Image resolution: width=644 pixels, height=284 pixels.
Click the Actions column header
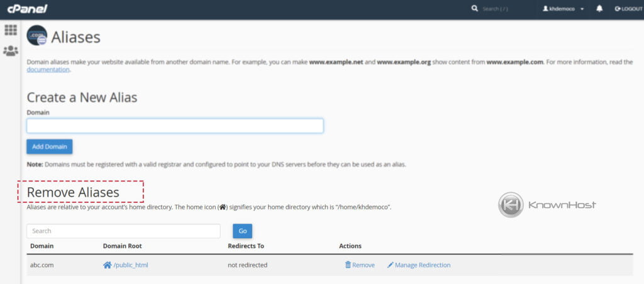[350, 246]
